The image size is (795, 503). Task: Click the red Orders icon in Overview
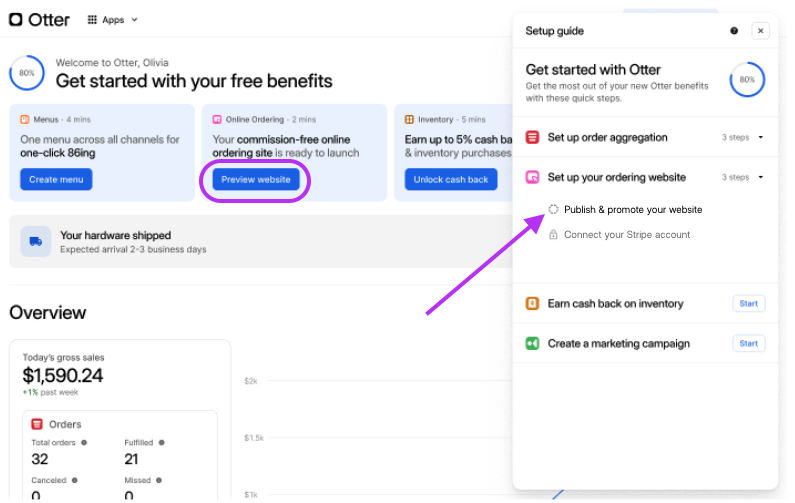click(37, 424)
